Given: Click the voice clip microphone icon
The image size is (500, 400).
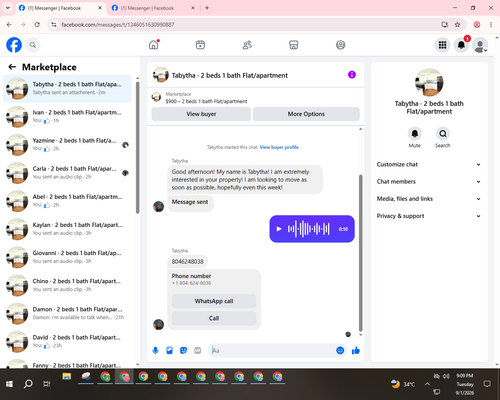Looking at the screenshot, I should (x=155, y=350).
